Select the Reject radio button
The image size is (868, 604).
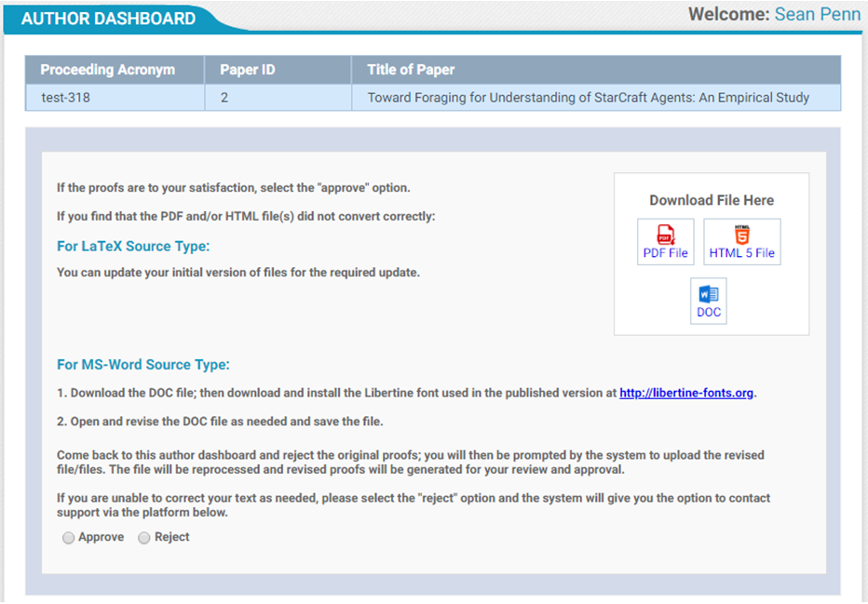tap(144, 538)
